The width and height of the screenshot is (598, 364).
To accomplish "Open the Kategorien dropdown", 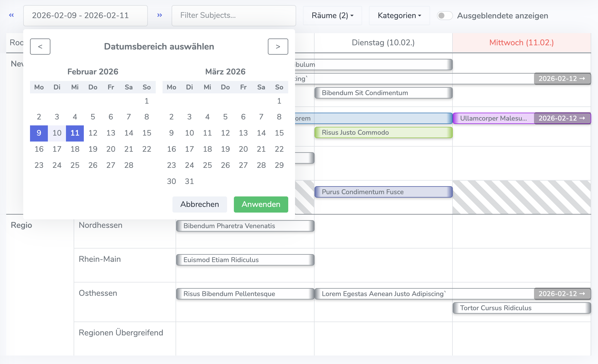I will pyautogui.click(x=399, y=16).
